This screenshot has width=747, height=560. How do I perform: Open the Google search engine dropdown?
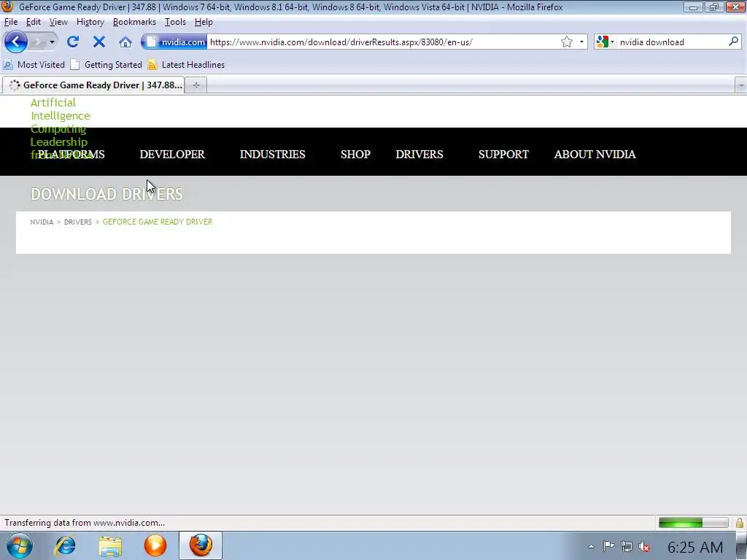point(605,42)
